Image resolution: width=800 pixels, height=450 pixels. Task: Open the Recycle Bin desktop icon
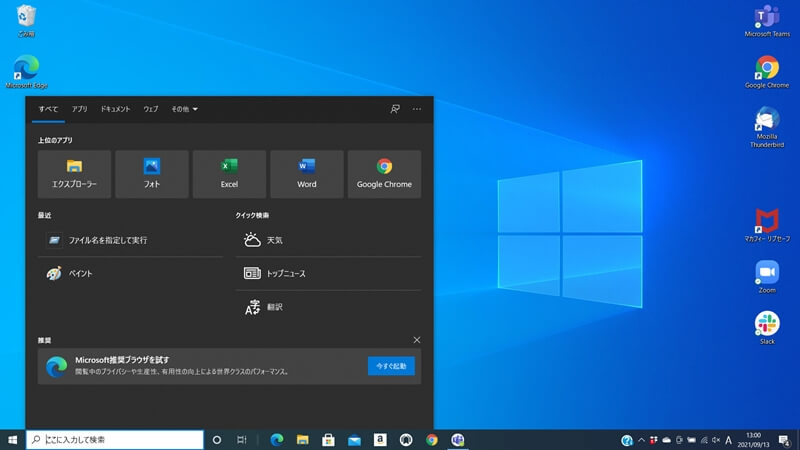click(26, 20)
